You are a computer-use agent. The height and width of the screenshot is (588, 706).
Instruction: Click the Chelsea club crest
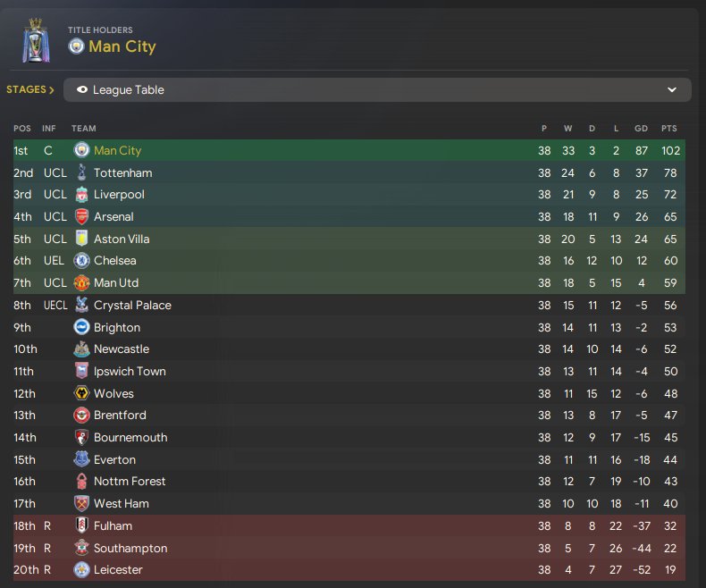pyautogui.click(x=81, y=261)
